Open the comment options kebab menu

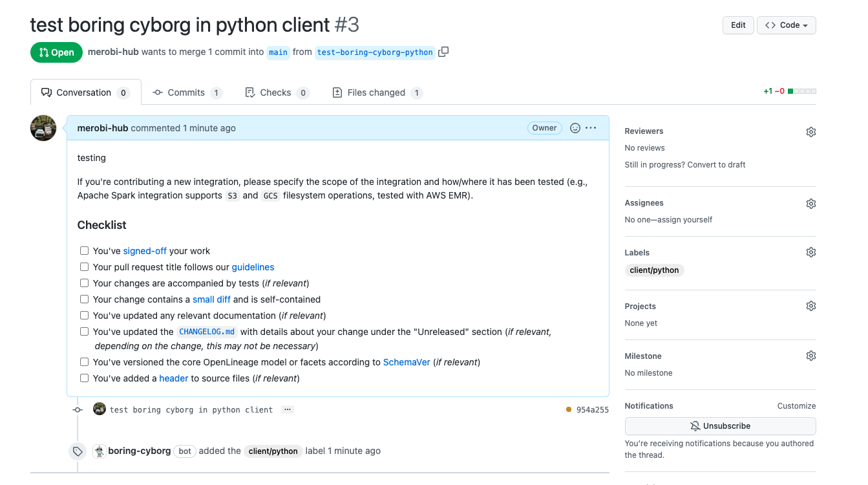click(x=592, y=127)
